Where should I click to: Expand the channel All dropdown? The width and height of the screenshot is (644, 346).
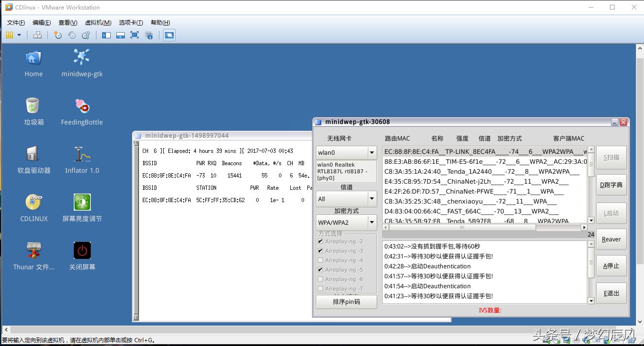(x=346, y=199)
